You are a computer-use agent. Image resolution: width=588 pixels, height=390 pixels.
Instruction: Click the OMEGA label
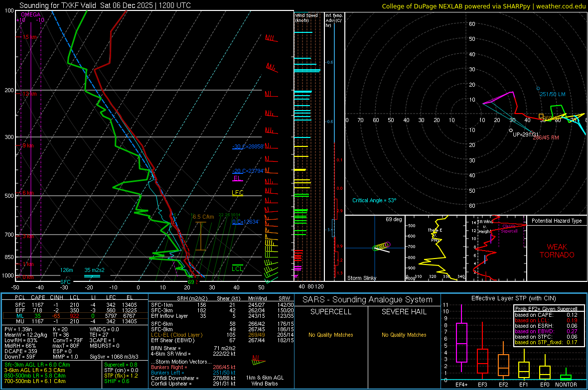coord(31,14)
